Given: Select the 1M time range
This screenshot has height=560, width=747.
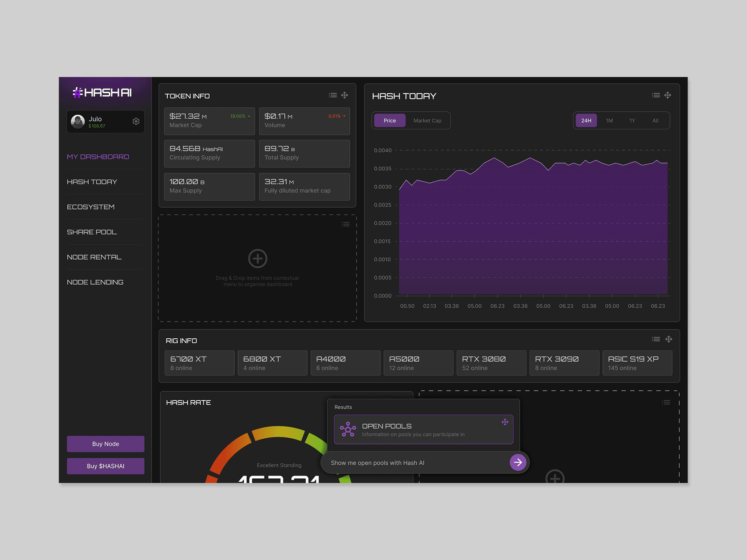Looking at the screenshot, I should [609, 121].
